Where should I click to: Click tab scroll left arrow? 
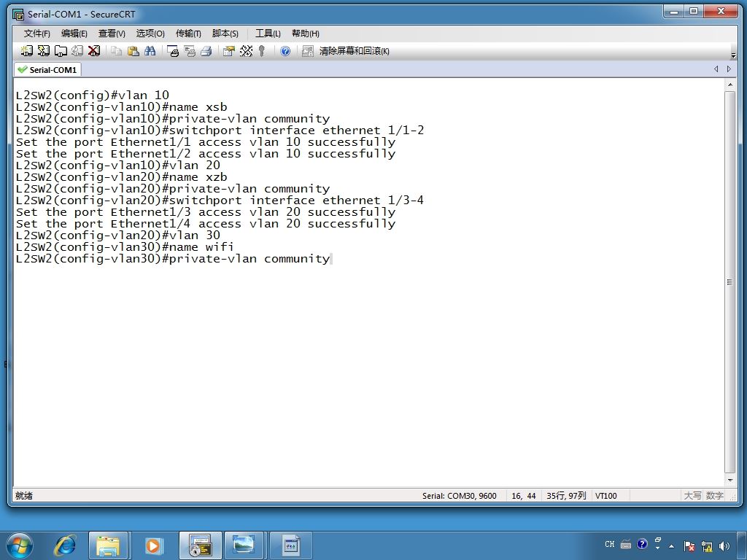pyautogui.click(x=716, y=69)
